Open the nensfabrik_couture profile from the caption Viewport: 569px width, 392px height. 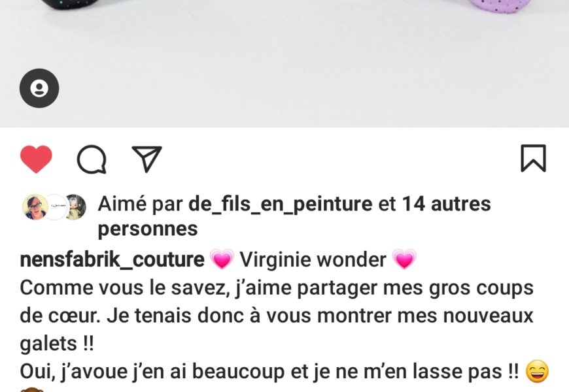coord(112,260)
